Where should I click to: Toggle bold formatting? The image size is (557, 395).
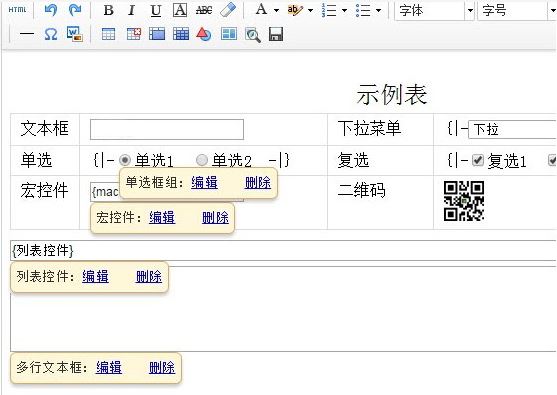(109, 10)
